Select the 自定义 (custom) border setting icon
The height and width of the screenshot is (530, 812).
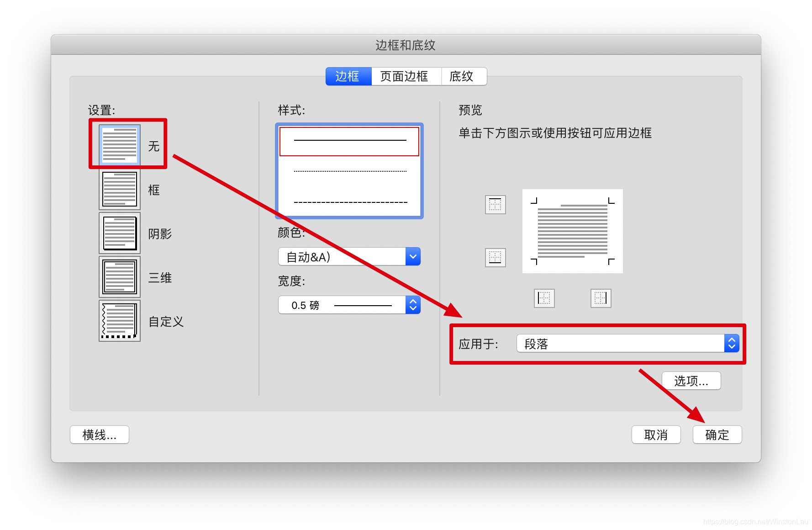(120, 321)
